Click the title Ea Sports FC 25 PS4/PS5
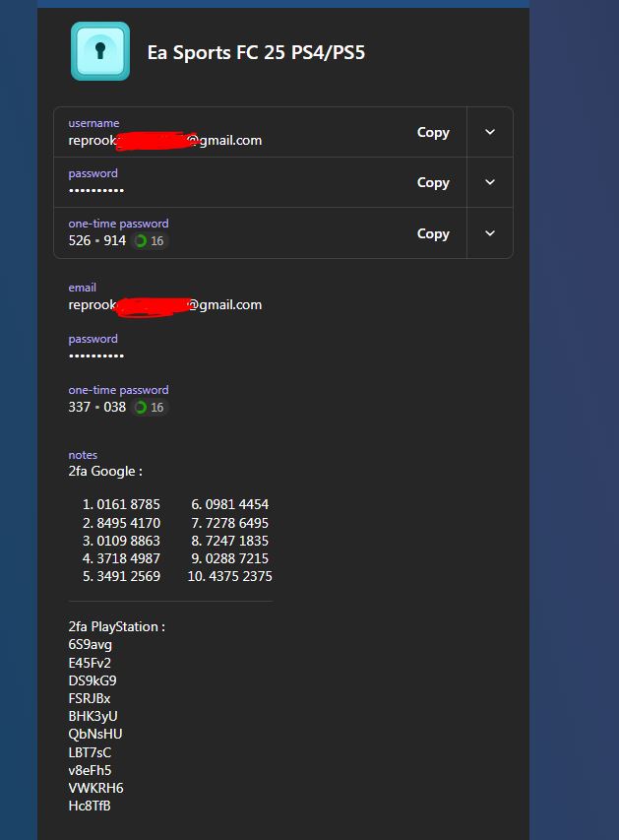Screen dimensions: 619x840 (256, 52)
